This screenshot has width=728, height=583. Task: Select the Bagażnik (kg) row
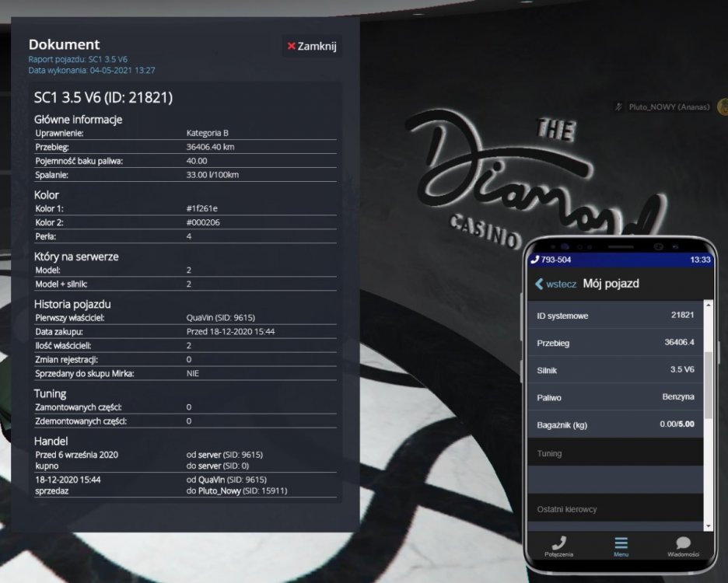tap(616, 424)
